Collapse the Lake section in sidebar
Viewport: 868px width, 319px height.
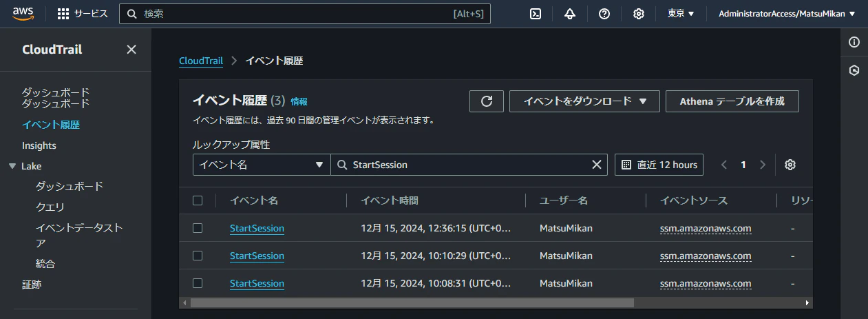12,166
